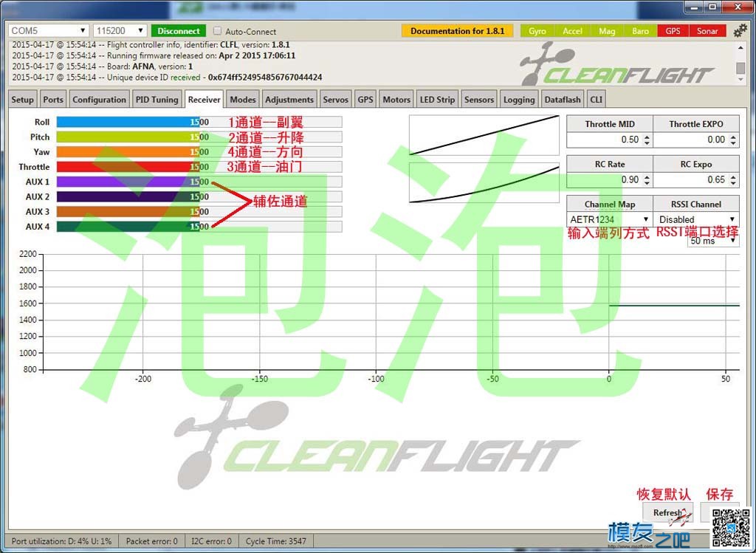This screenshot has height=553, width=756.
Task: Open the 115200 baud rate dropdown
Action: click(120, 30)
